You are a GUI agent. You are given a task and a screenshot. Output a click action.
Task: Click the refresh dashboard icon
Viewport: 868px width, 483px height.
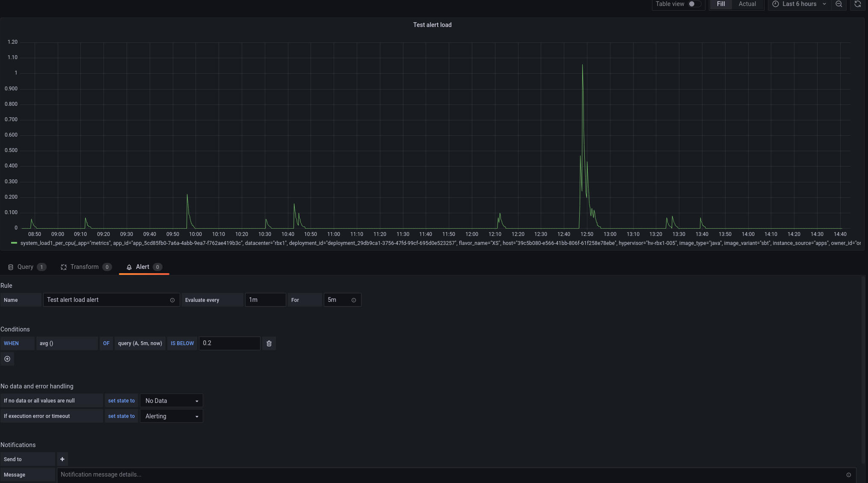(x=858, y=4)
